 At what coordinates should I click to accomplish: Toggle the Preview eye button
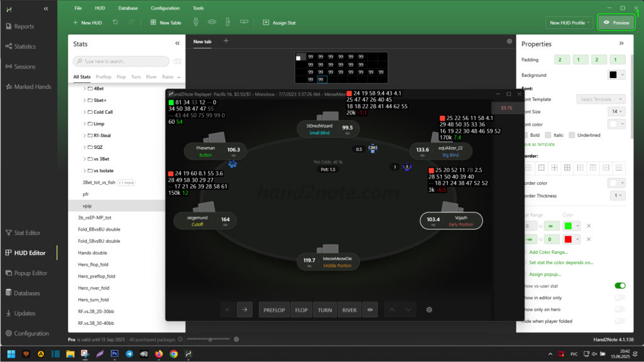click(x=616, y=23)
